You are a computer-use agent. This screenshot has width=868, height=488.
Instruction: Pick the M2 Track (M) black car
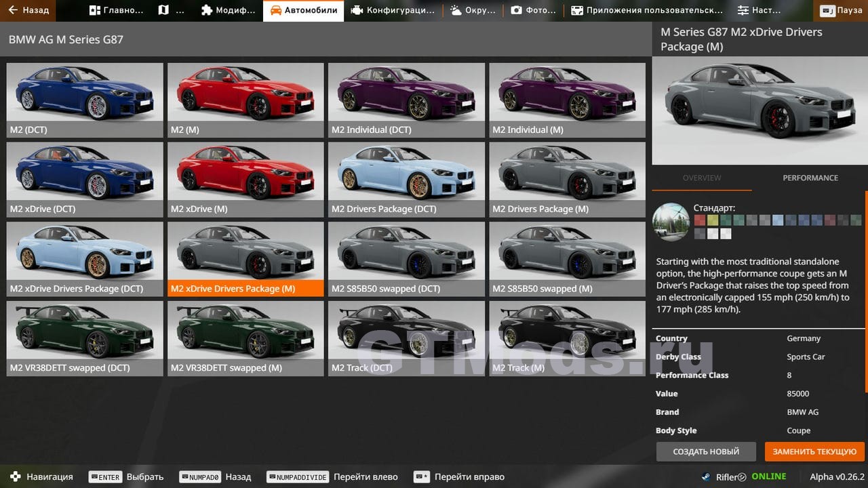[567, 339]
